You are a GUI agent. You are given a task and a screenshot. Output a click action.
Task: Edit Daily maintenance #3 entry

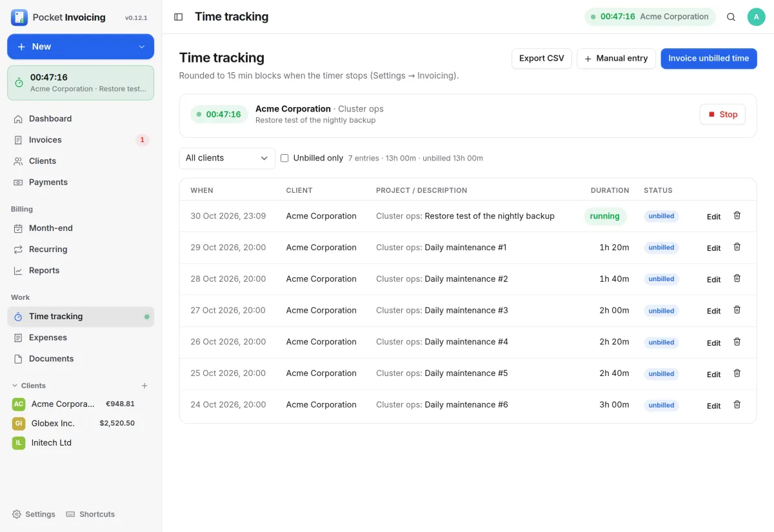tap(713, 311)
